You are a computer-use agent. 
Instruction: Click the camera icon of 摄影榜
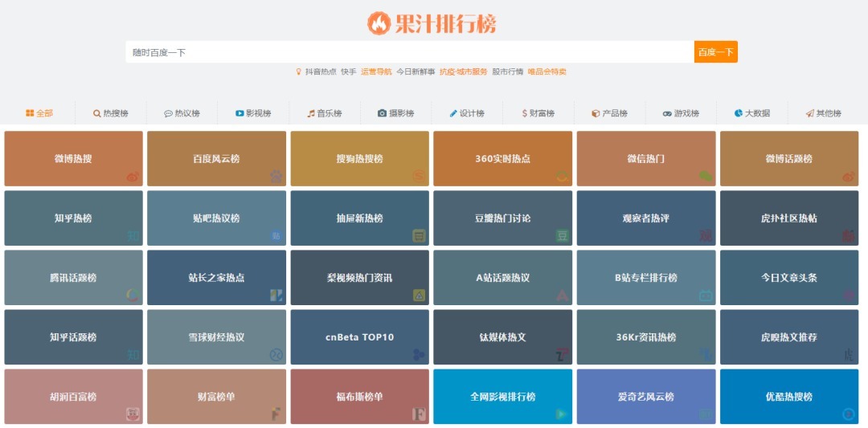tap(383, 113)
